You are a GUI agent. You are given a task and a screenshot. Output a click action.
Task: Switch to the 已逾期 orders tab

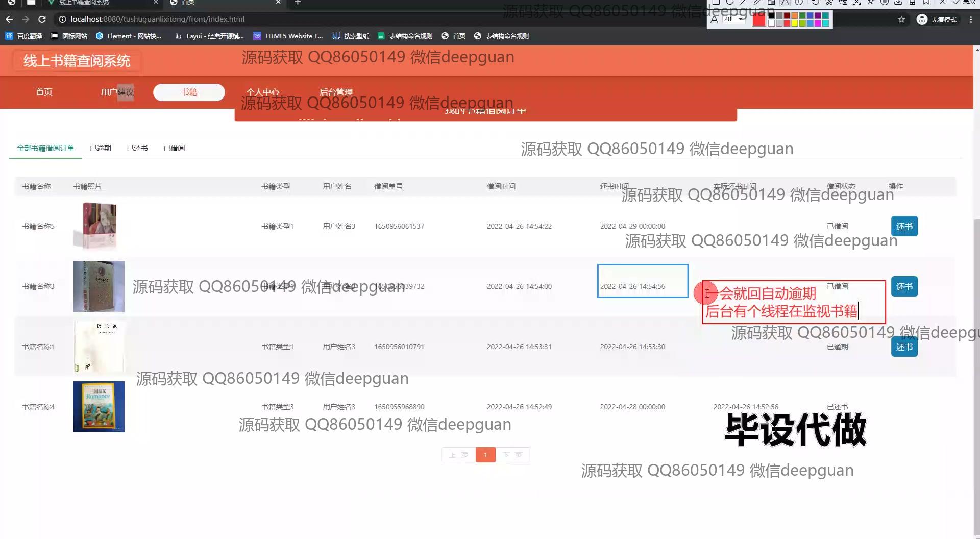coord(100,148)
